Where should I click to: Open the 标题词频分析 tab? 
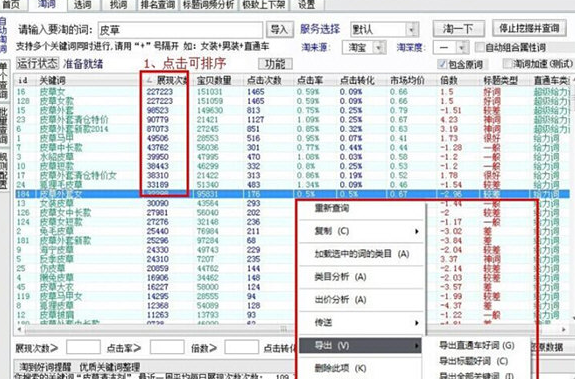(208, 5)
